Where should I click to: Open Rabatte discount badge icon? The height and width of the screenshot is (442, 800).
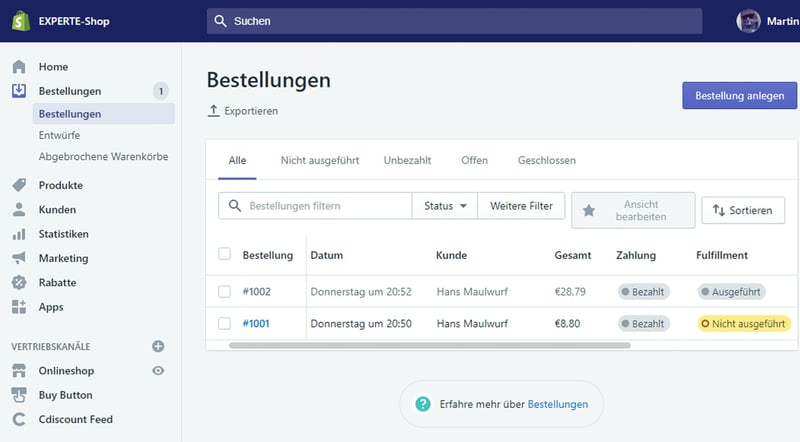point(19,282)
